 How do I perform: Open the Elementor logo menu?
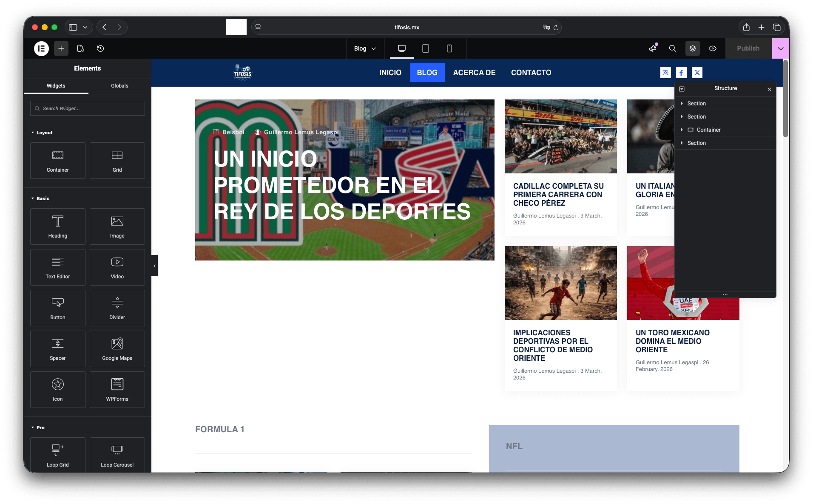coord(41,48)
